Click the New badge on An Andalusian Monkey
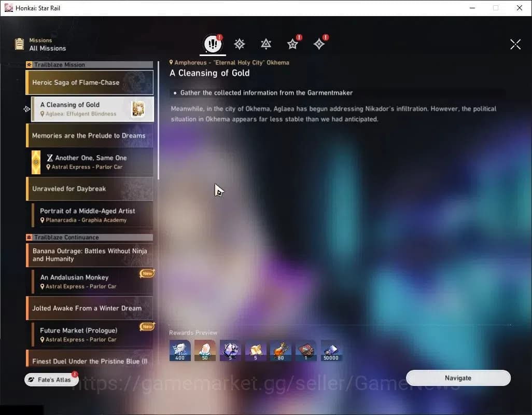Image resolution: width=532 pixels, height=415 pixels. pos(147,273)
